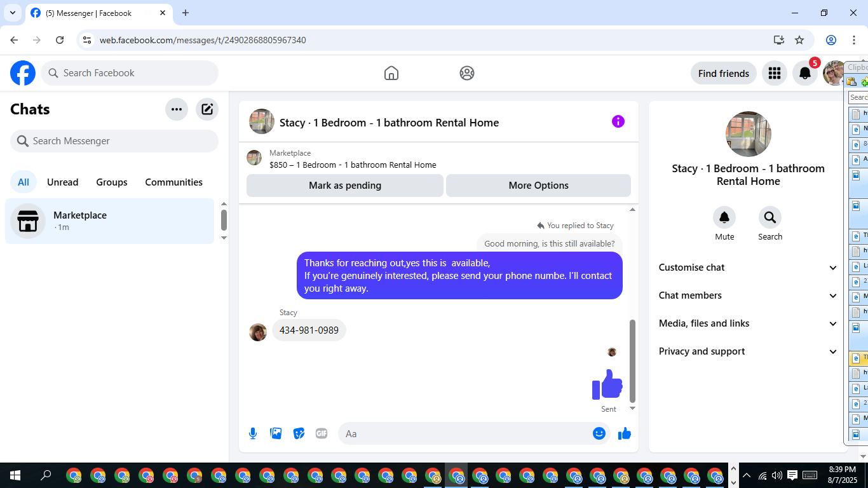Click the conversation scrollbar thumb

[632, 361]
